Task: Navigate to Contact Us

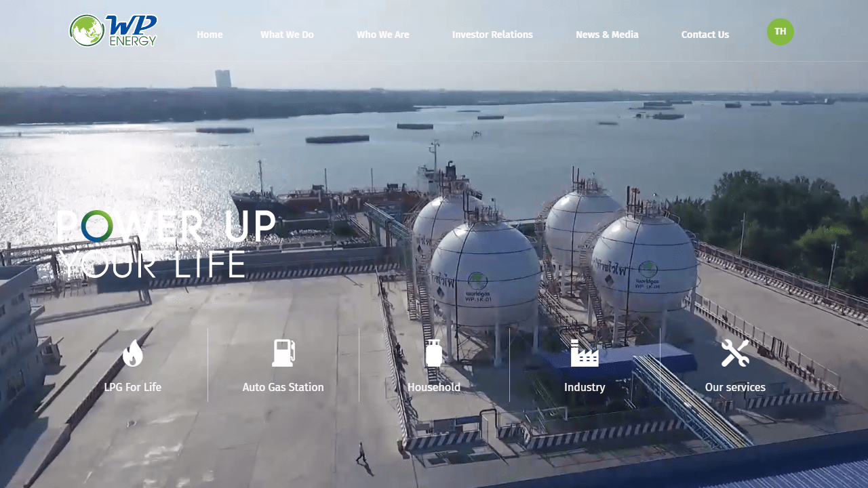Action: click(x=705, y=35)
